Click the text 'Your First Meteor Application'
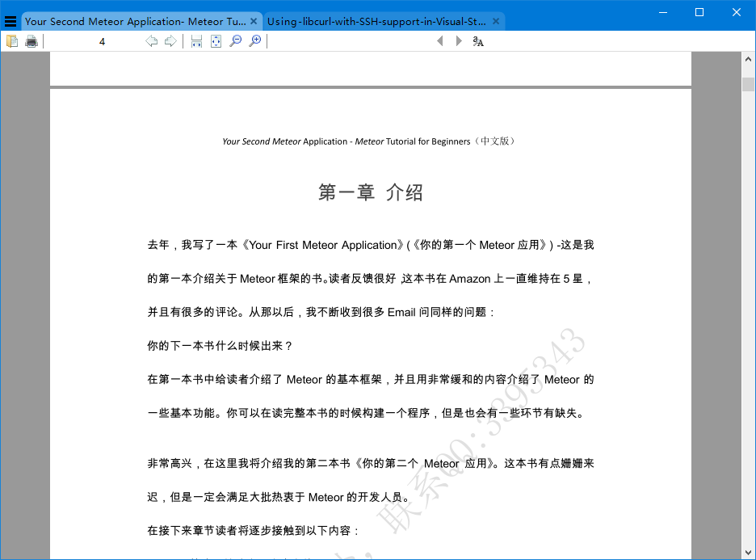Image resolution: width=756 pixels, height=560 pixels. click(x=323, y=245)
